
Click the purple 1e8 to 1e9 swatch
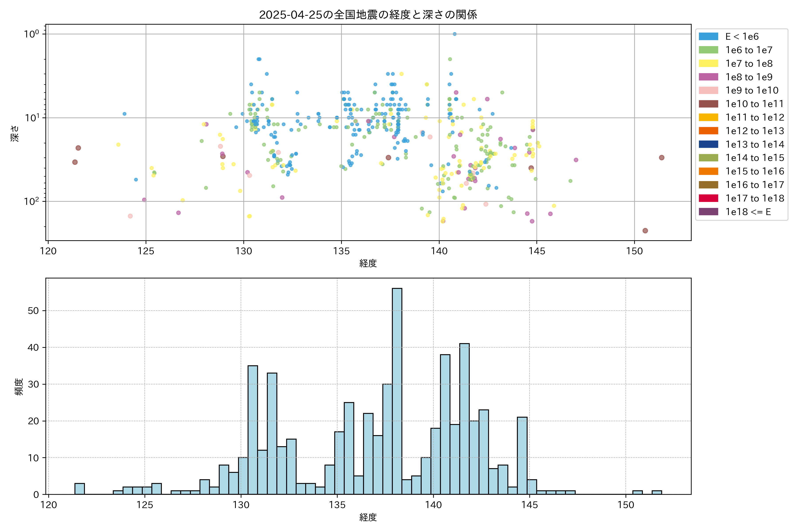click(x=708, y=77)
